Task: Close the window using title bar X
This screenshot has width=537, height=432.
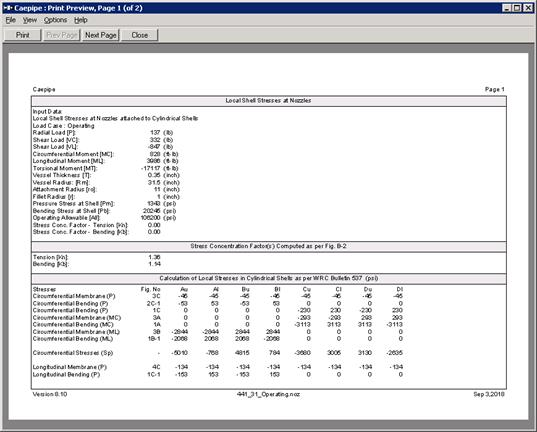Action: pyautogui.click(x=528, y=8)
